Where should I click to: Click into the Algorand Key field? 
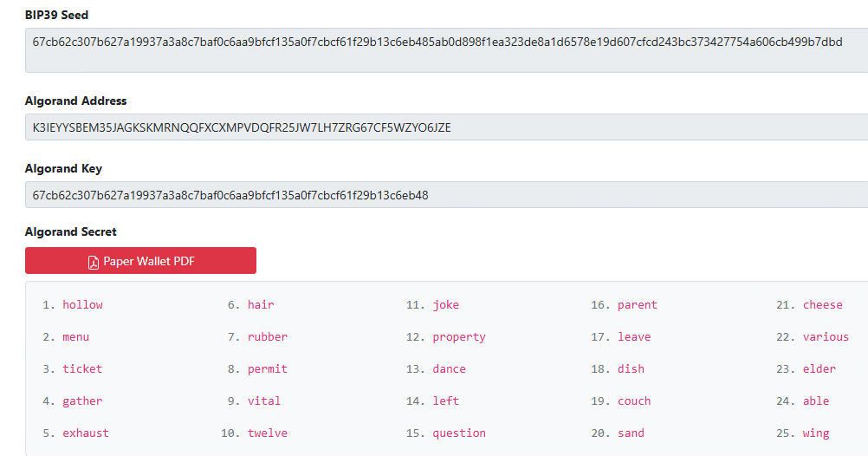click(x=446, y=195)
